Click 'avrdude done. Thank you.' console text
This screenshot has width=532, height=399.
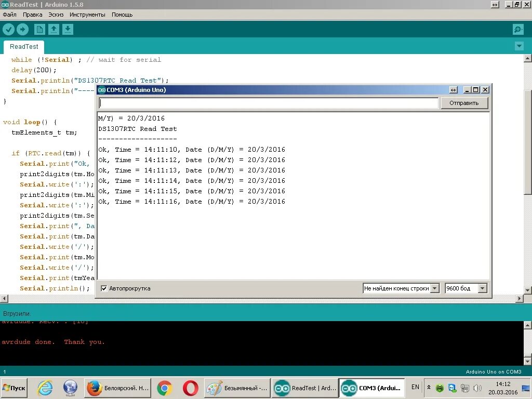54,342
